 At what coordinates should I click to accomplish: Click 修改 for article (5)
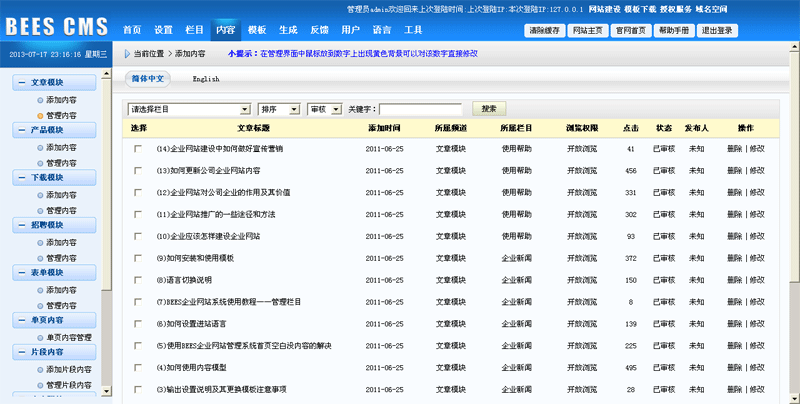click(757, 346)
